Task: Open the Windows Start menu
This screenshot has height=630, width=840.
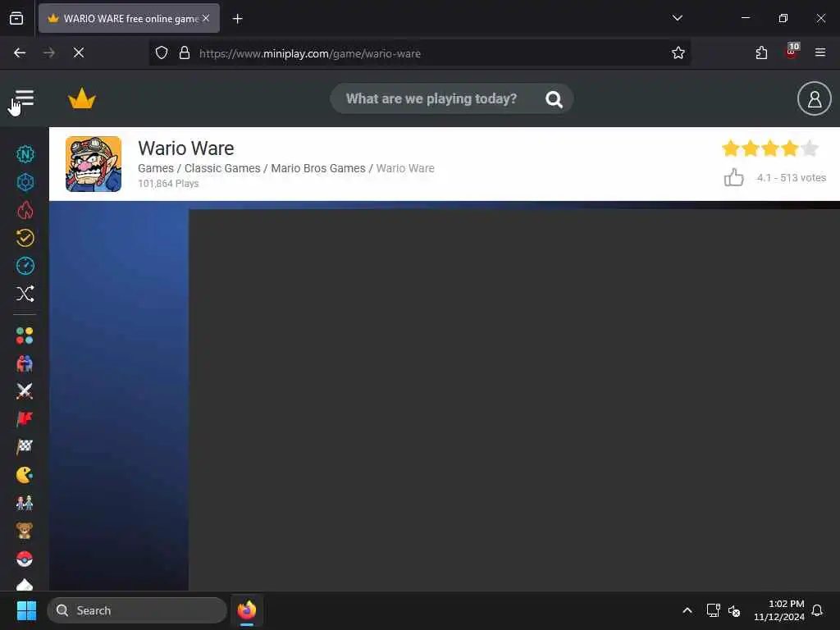Action: [x=26, y=610]
